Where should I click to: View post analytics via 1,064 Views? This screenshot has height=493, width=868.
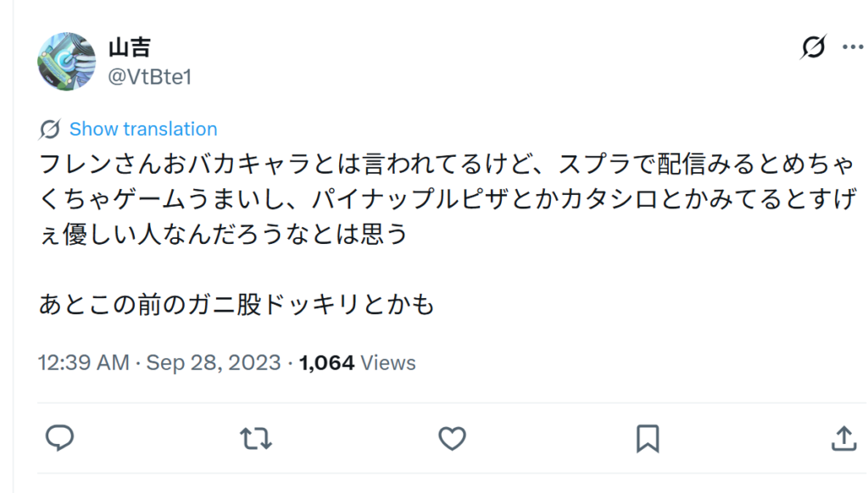coord(357,363)
